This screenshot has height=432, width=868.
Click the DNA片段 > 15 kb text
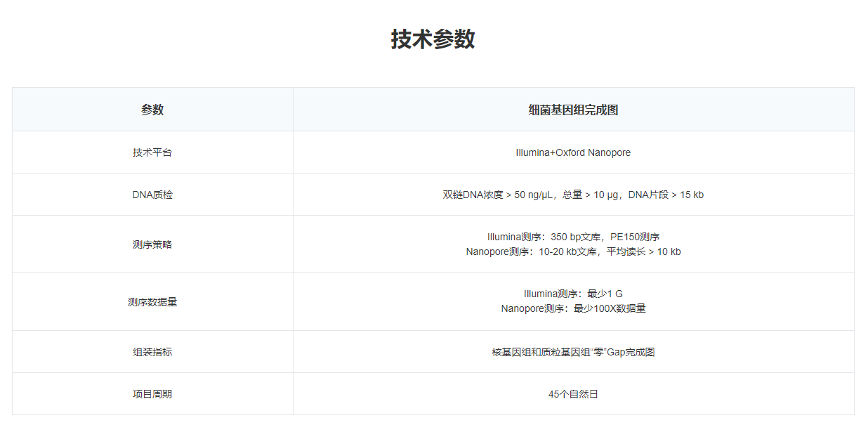[x=666, y=195]
